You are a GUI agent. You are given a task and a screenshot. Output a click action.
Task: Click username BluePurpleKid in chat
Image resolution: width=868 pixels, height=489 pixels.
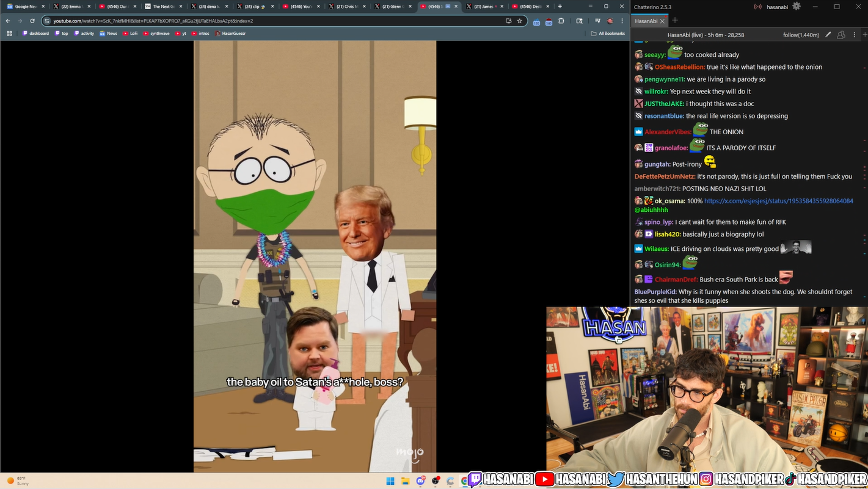655,292
